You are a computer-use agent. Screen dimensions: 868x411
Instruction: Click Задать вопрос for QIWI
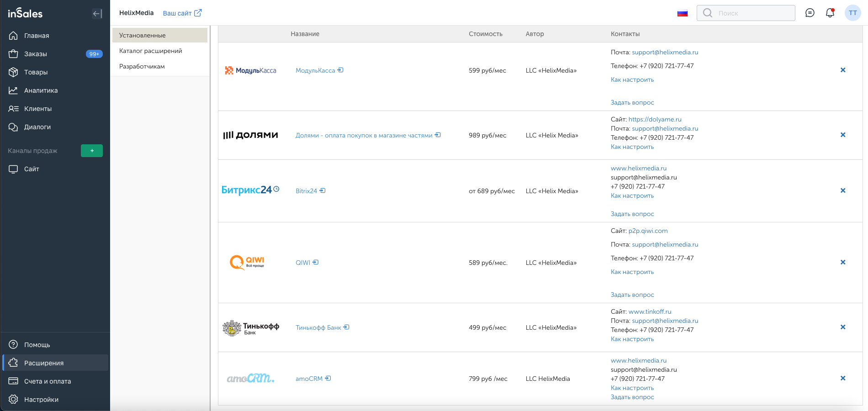[632, 295]
